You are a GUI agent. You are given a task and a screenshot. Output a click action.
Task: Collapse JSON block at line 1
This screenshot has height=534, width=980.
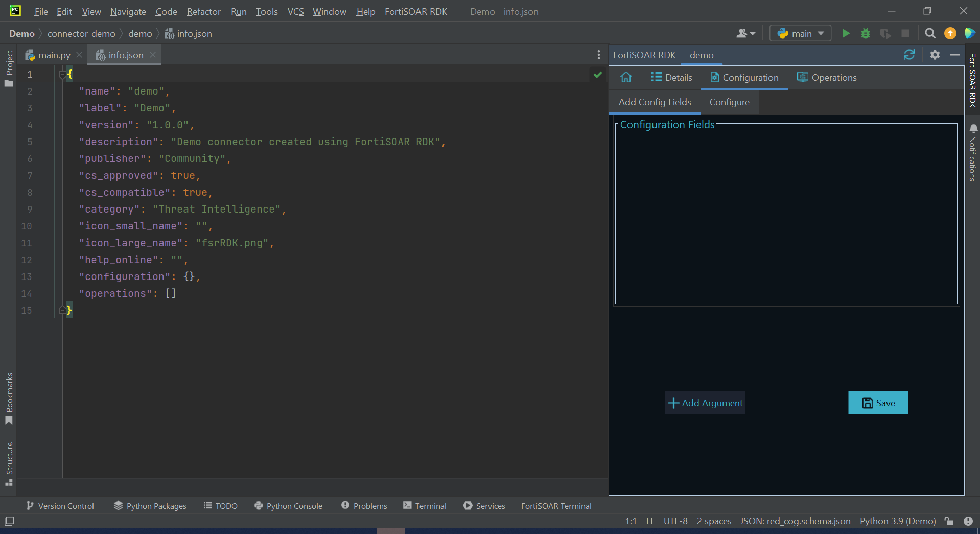pyautogui.click(x=62, y=75)
